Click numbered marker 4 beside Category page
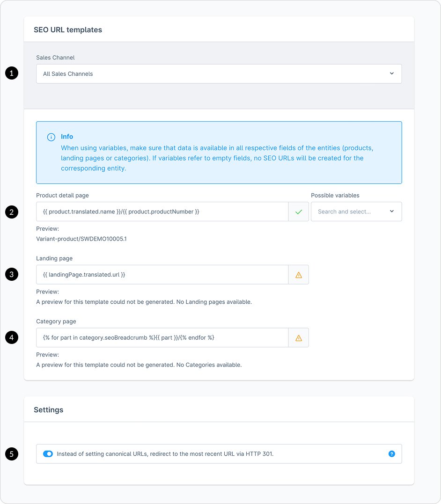The height and width of the screenshot is (504, 441). pos(12,337)
